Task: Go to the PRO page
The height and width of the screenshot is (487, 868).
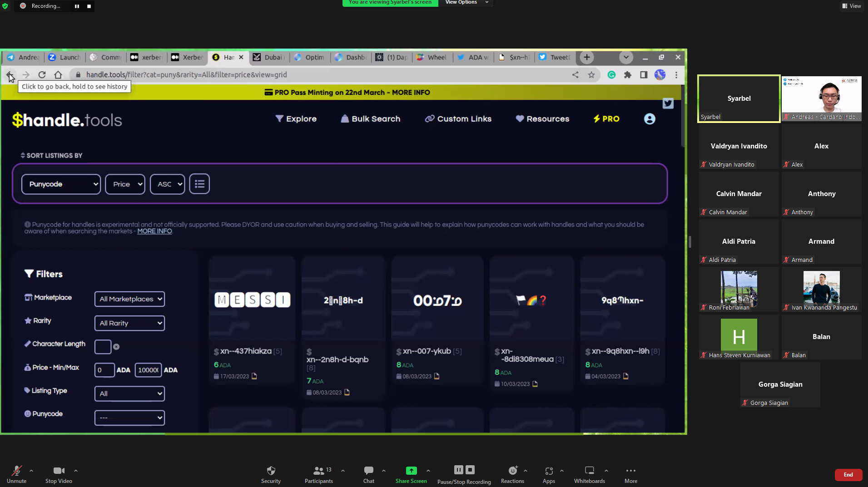Action: [606, 119]
